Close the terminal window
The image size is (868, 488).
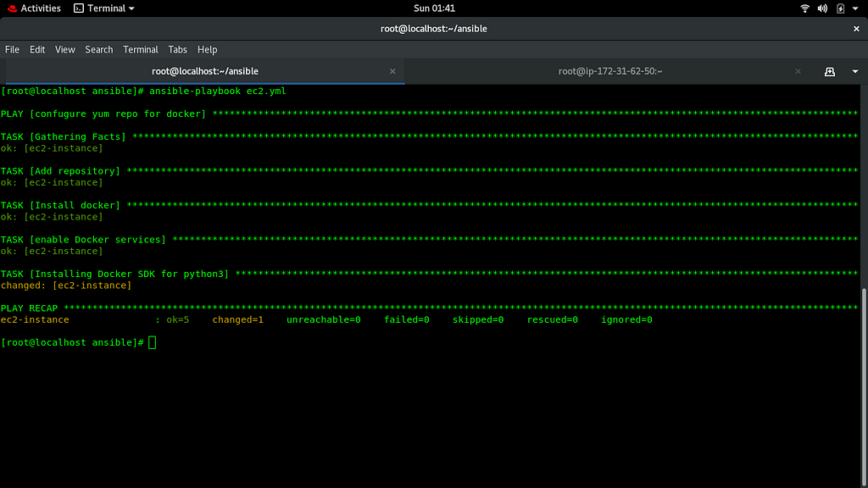click(856, 29)
